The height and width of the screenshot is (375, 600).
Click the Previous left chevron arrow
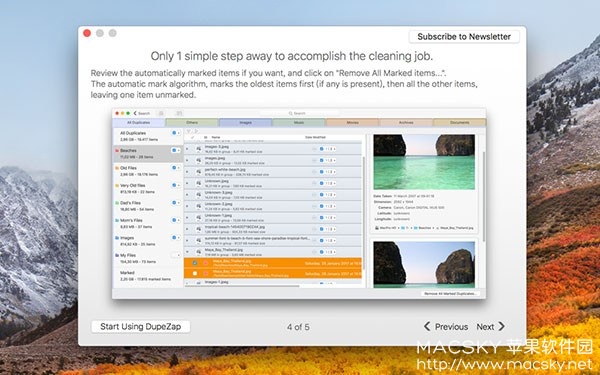coord(427,326)
